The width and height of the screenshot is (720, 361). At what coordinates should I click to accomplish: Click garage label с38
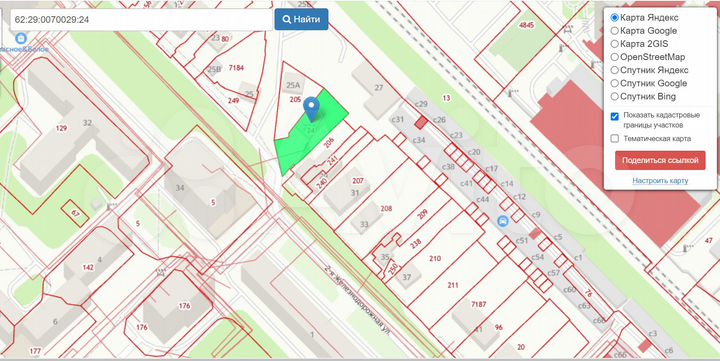pyautogui.click(x=448, y=167)
